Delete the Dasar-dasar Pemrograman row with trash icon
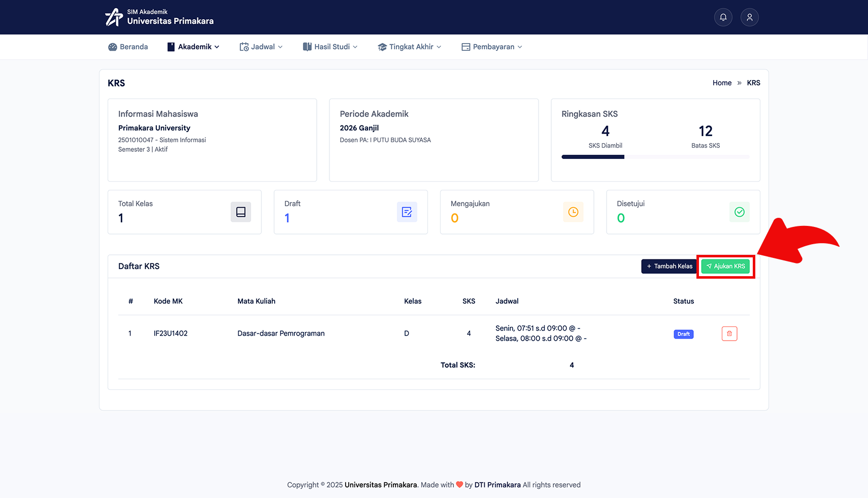868x498 pixels. tap(729, 334)
